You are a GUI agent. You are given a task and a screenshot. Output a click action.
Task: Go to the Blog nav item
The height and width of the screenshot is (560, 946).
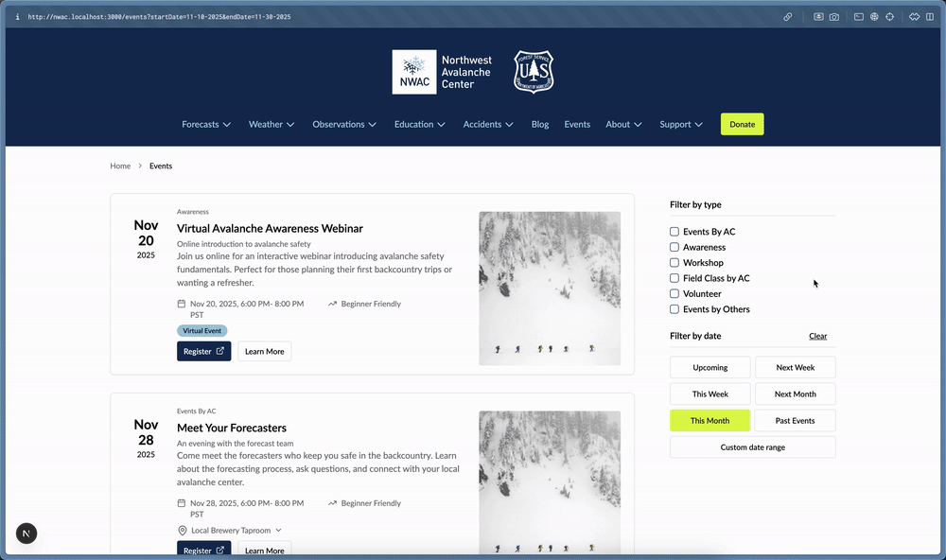click(540, 124)
